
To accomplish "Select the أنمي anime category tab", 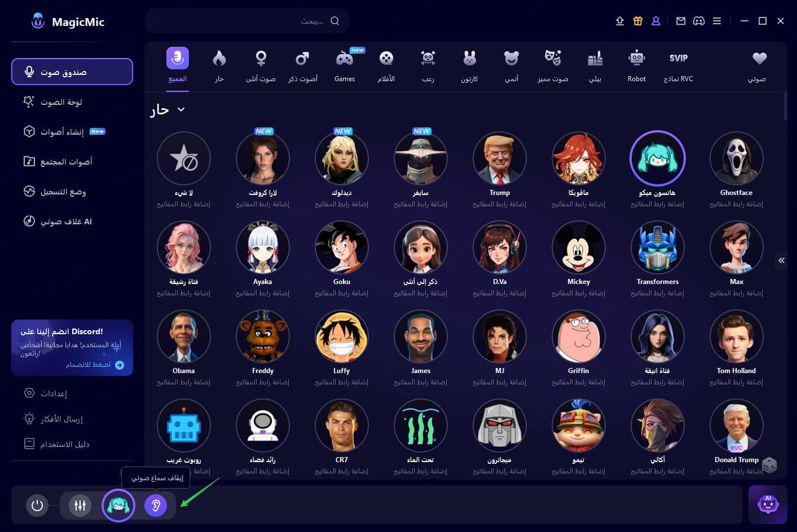I will (x=512, y=65).
